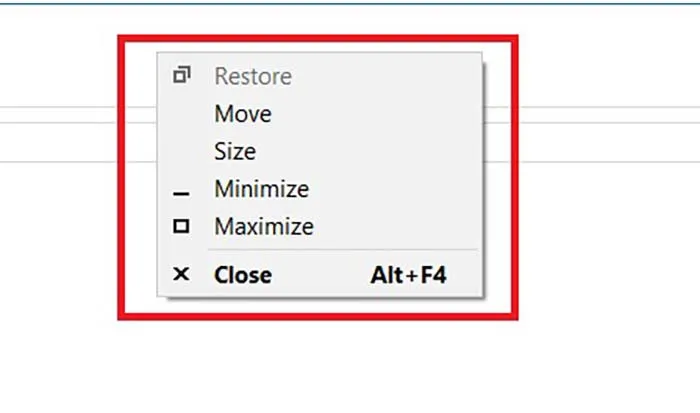
Task: Click blank space right of Restore label
Action: (x=400, y=76)
